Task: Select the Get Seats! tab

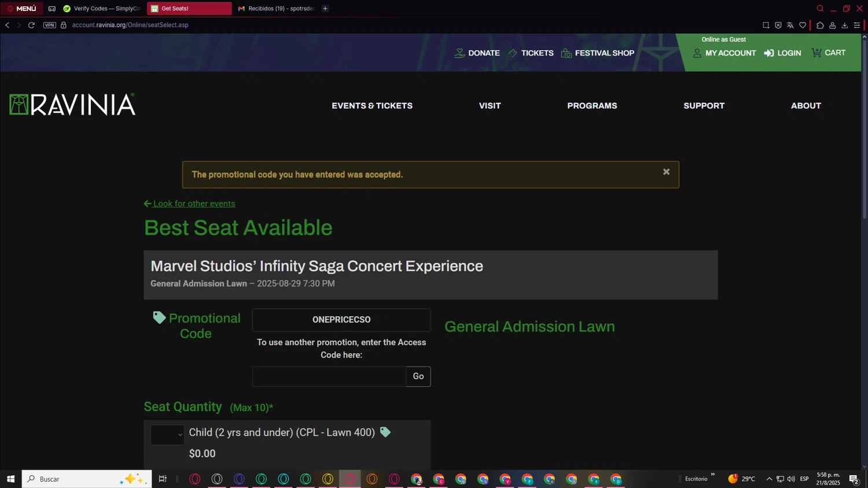Action: point(189,9)
